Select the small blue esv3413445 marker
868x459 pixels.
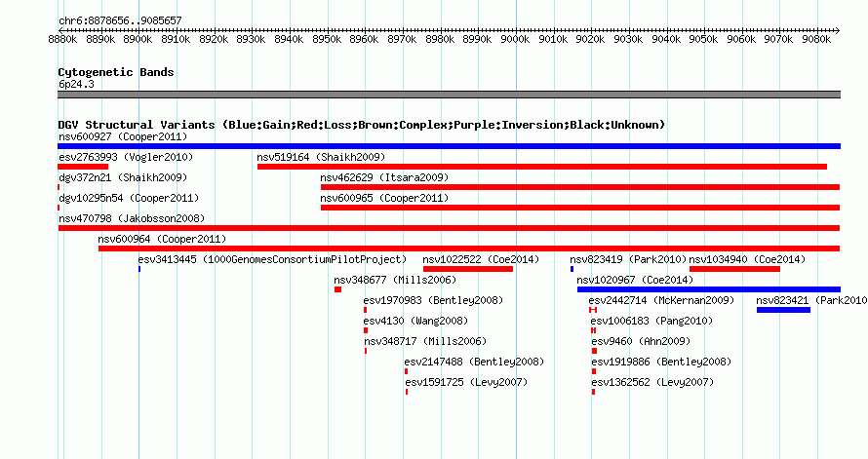(139, 269)
